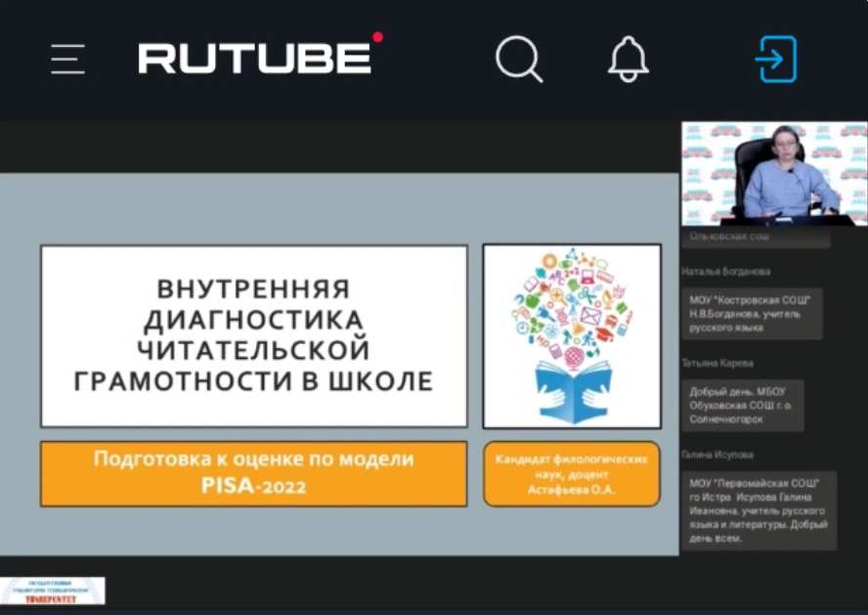Click the Астафьева О.А. author box
Screen dimensions: 868x615
click(572, 473)
